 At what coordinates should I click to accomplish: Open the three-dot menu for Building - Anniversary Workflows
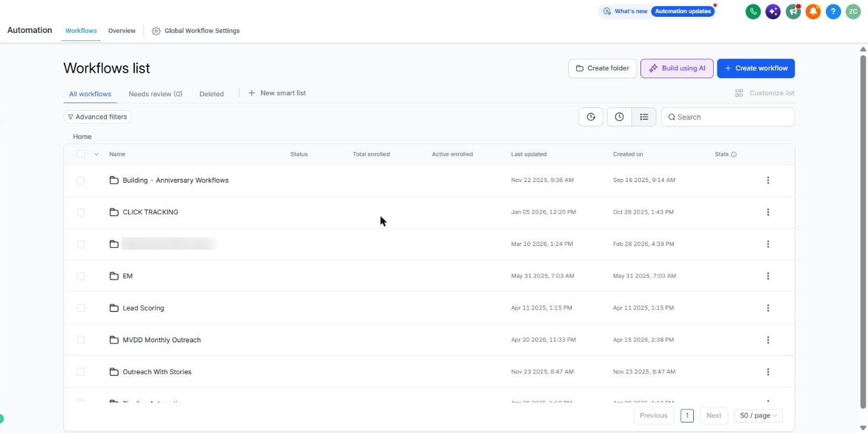tap(768, 180)
